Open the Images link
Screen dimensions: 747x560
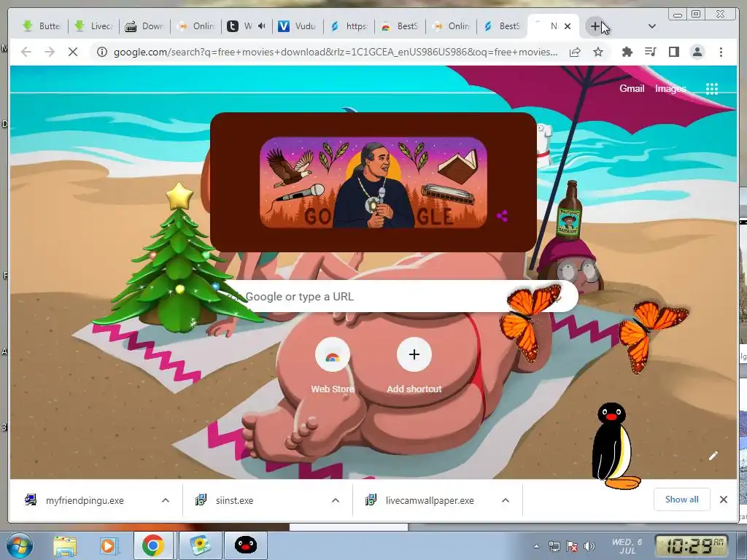click(670, 88)
